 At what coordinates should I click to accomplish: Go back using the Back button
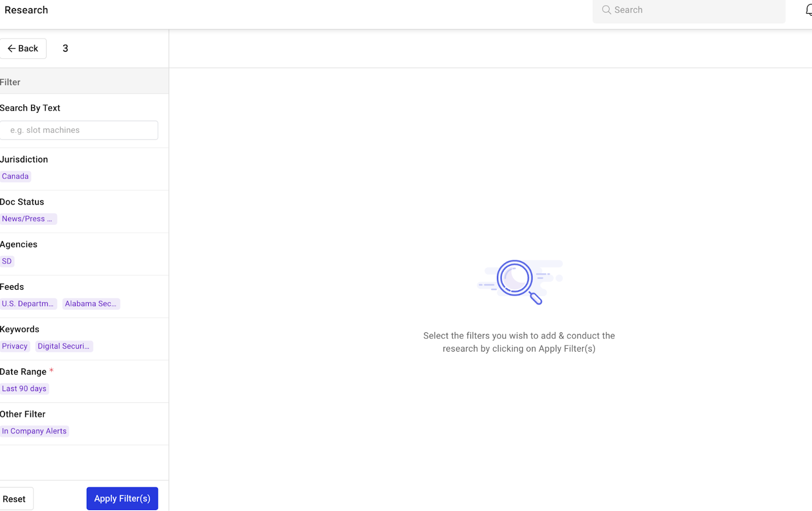point(23,49)
